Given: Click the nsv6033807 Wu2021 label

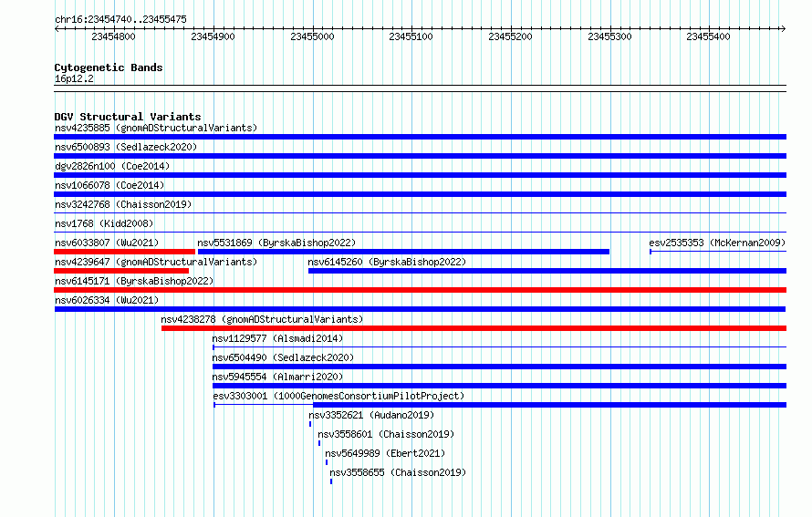Looking at the screenshot, I should (x=107, y=243).
